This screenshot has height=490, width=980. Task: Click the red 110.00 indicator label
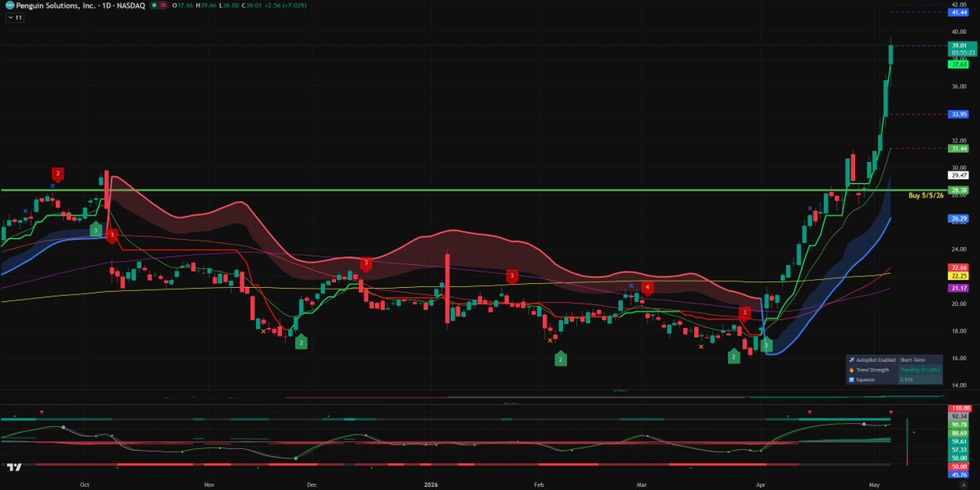tap(960, 408)
